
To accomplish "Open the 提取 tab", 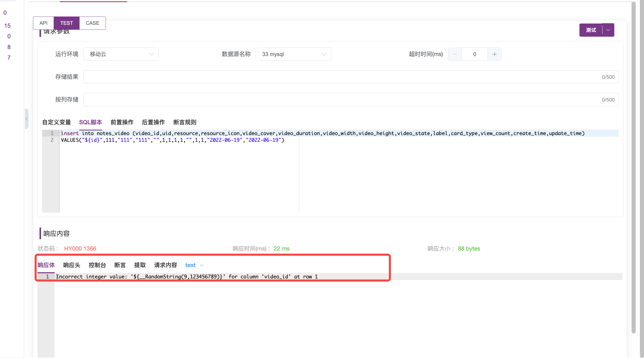I will point(140,265).
